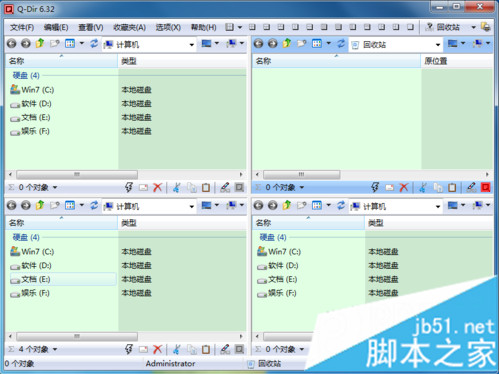Click red square icon in top-right pane toolbar

(x=486, y=187)
